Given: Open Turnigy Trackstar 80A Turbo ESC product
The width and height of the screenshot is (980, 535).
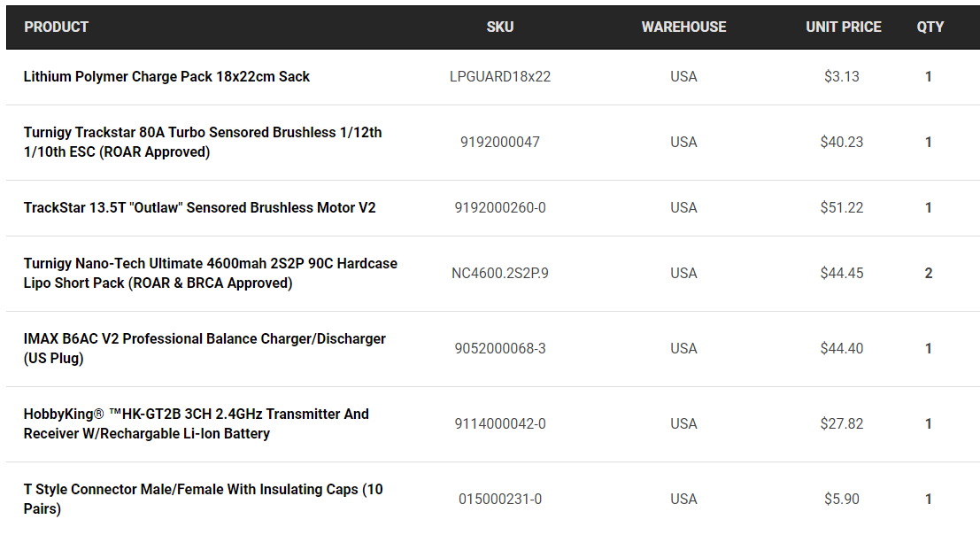Looking at the screenshot, I should (203, 142).
